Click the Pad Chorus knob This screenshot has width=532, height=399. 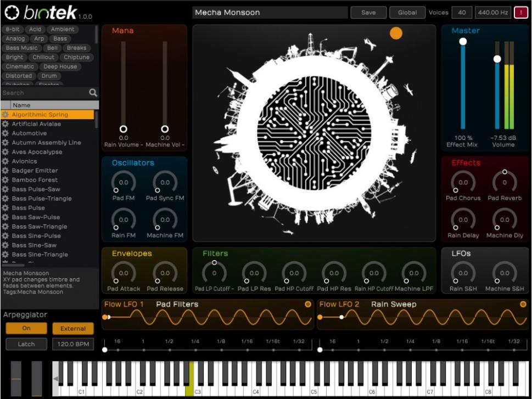(x=463, y=183)
